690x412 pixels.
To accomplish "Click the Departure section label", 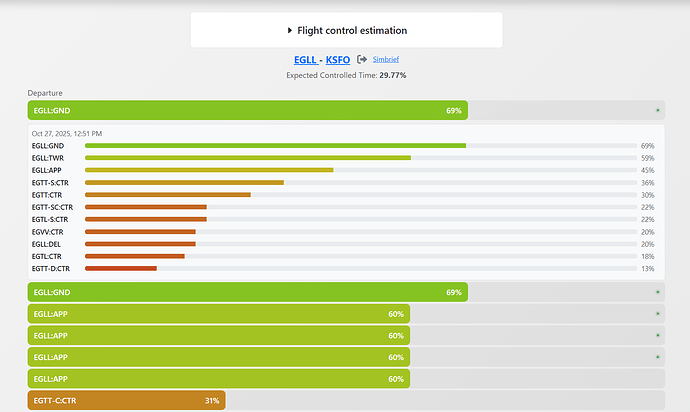I will click(44, 93).
